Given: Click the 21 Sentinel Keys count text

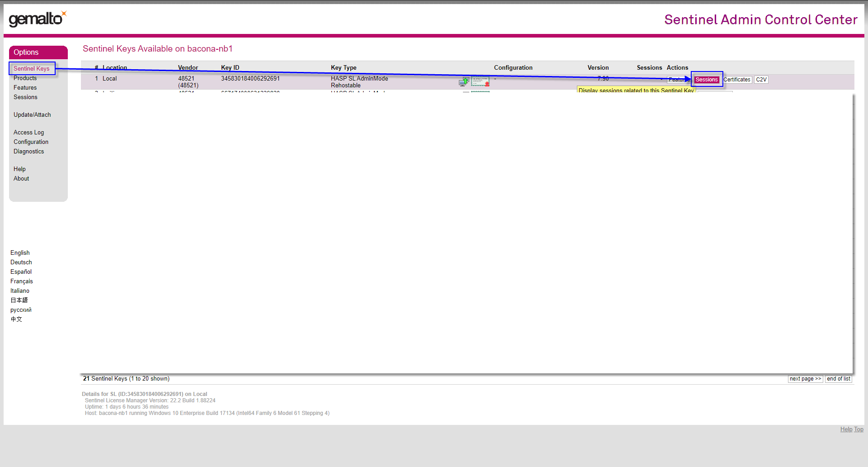Looking at the screenshot, I should click(126, 379).
